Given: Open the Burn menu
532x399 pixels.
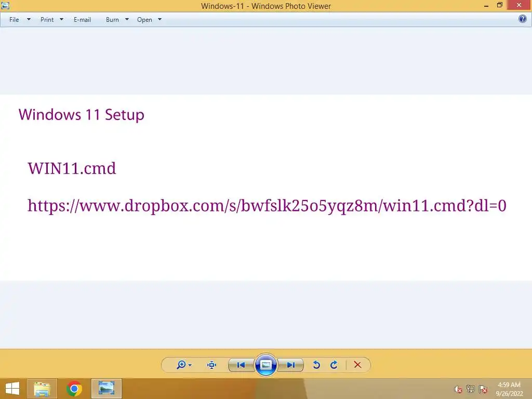Looking at the screenshot, I should [x=112, y=20].
